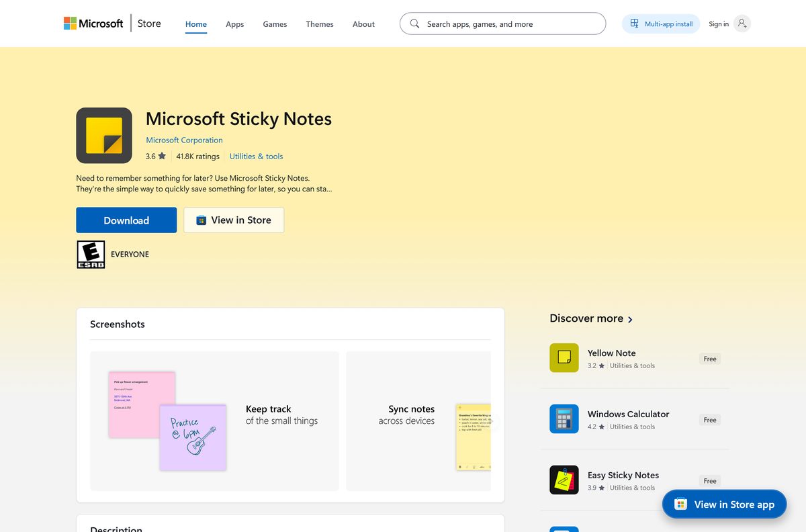Open the Utilities & tools category link
The width and height of the screenshot is (806, 532).
pyautogui.click(x=256, y=157)
